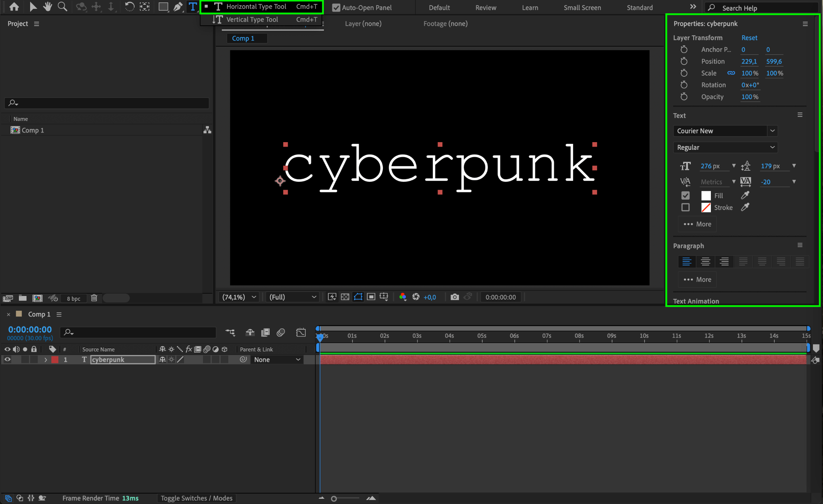Open the white Fill color swatch
This screenshot has height=504, width=823.
click(x=706, y=196)
